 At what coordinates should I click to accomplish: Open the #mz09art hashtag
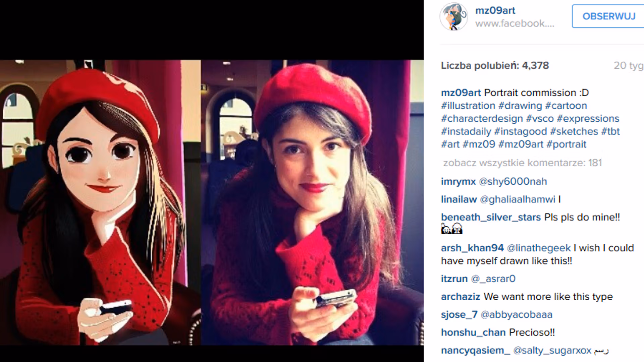coord(521,144)
